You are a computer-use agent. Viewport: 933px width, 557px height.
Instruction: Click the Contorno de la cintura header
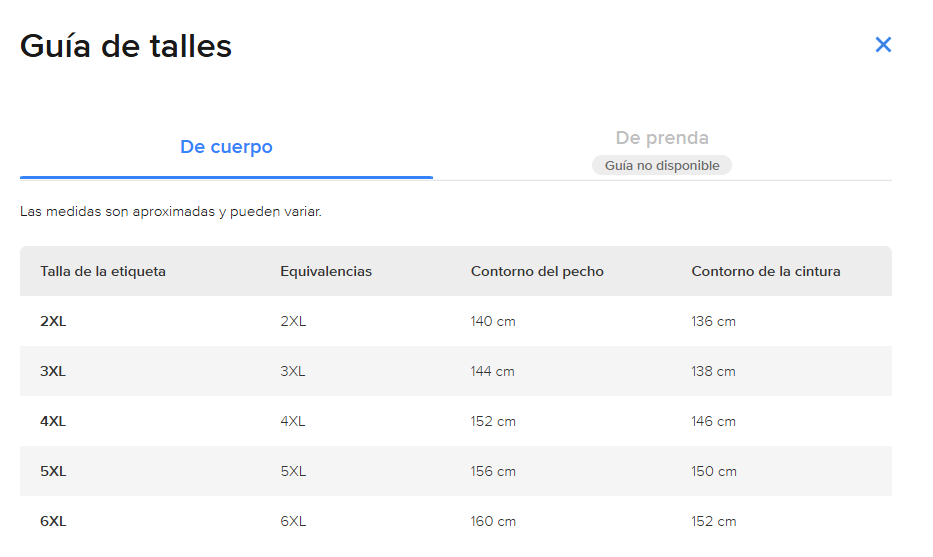click(x=766, y=271)
